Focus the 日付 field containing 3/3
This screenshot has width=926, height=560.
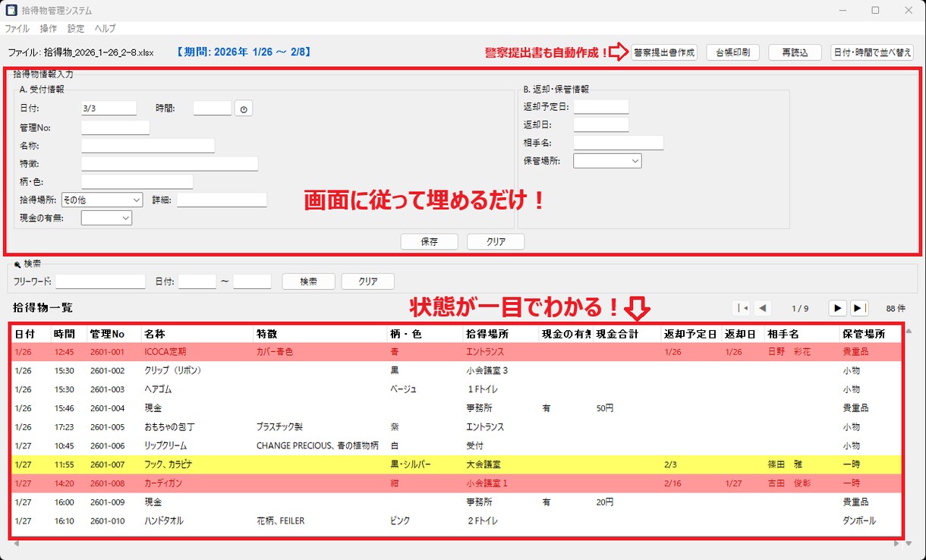coord(109,109)
